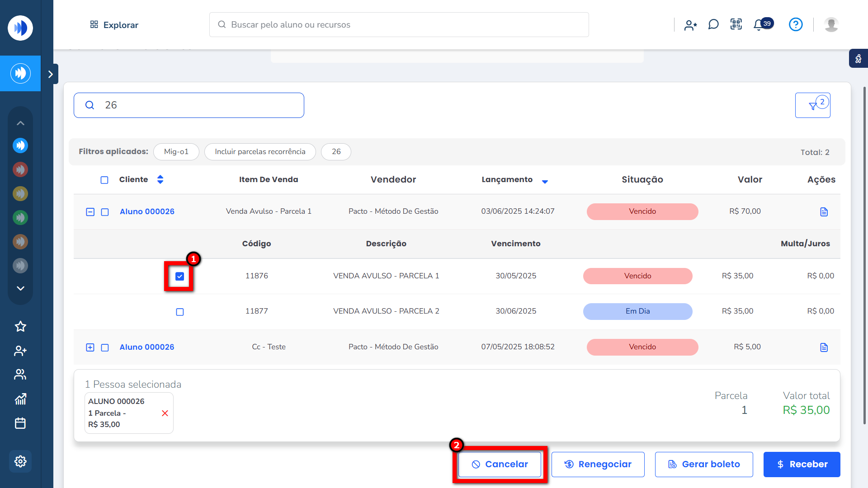Viewport: 868px width, 488px height.
Task: Click the help question mark icon
Action: click(x=796, y=24)
